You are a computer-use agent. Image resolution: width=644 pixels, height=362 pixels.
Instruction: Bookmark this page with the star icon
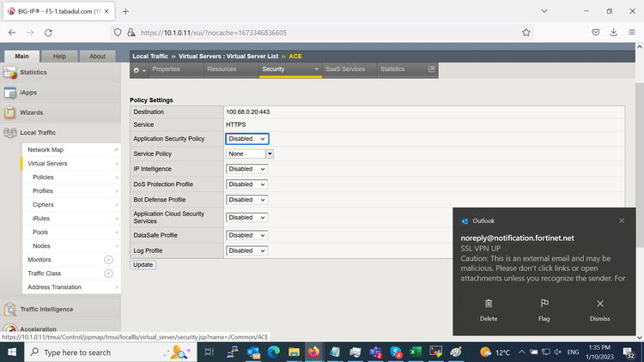tap(526, 32)
